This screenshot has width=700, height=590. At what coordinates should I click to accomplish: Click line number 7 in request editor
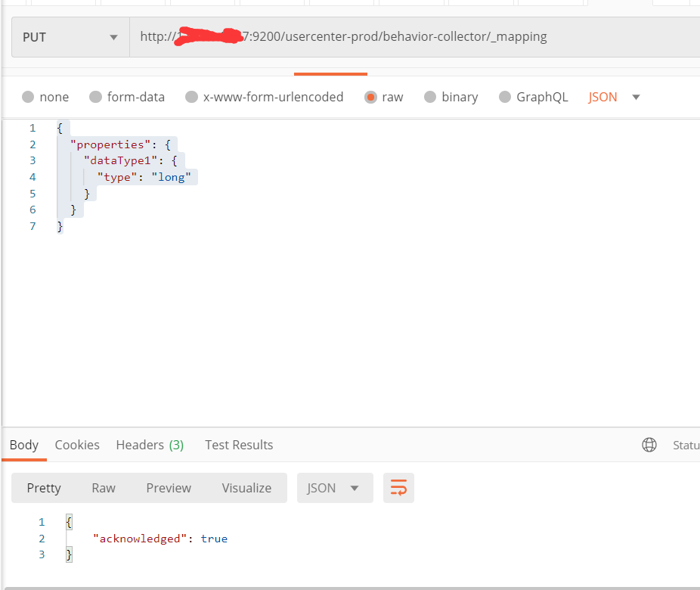pyautogui.click(x=33, y=226)
